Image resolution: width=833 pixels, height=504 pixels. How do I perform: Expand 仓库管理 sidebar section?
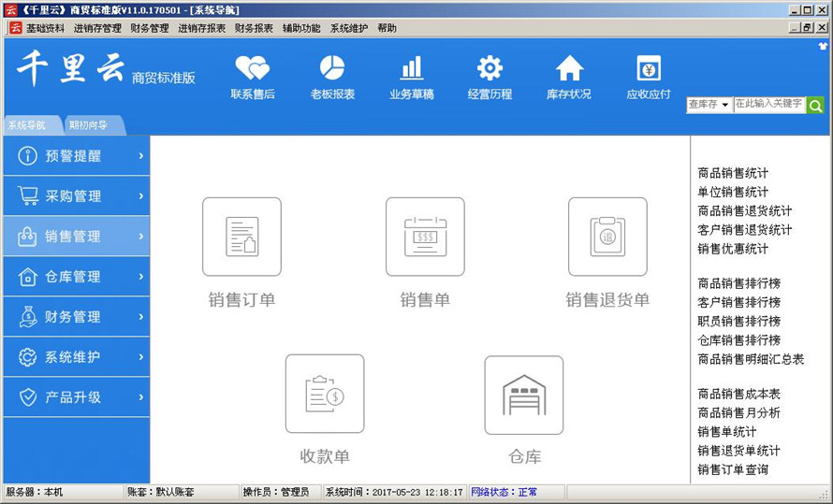75,277
